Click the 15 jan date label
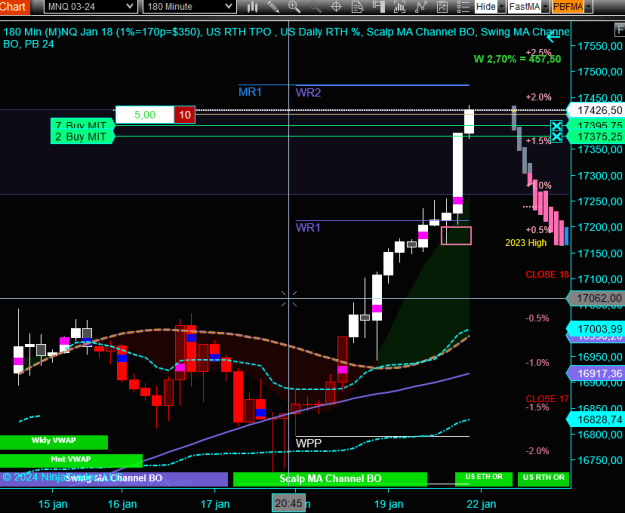This screenshot has height=513, width=625. (x=53, y=504)
